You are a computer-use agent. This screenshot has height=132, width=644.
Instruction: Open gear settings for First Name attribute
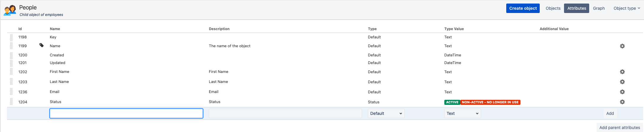622,72
